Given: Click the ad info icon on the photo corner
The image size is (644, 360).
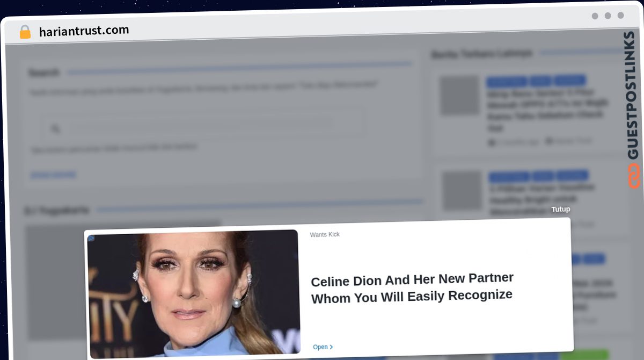Looking at the screenshot, I should coord(91,238).
